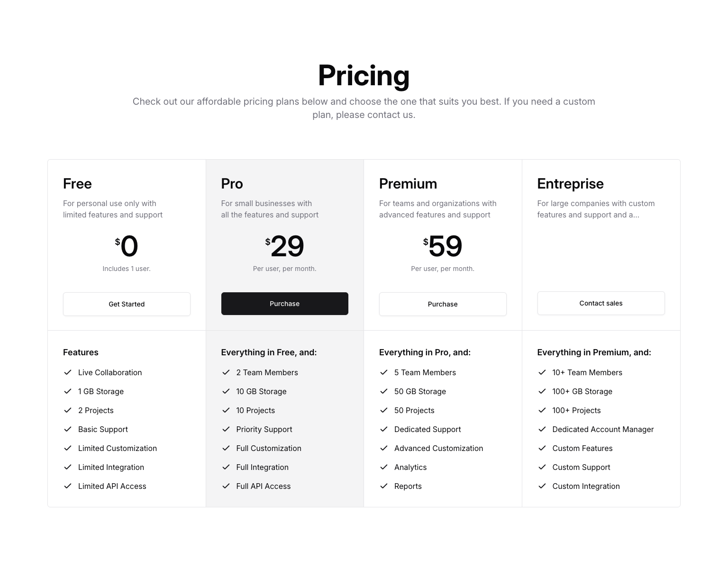Click the checkmark beside Limited Customization

pyautogui.click(x=68, y=448)
